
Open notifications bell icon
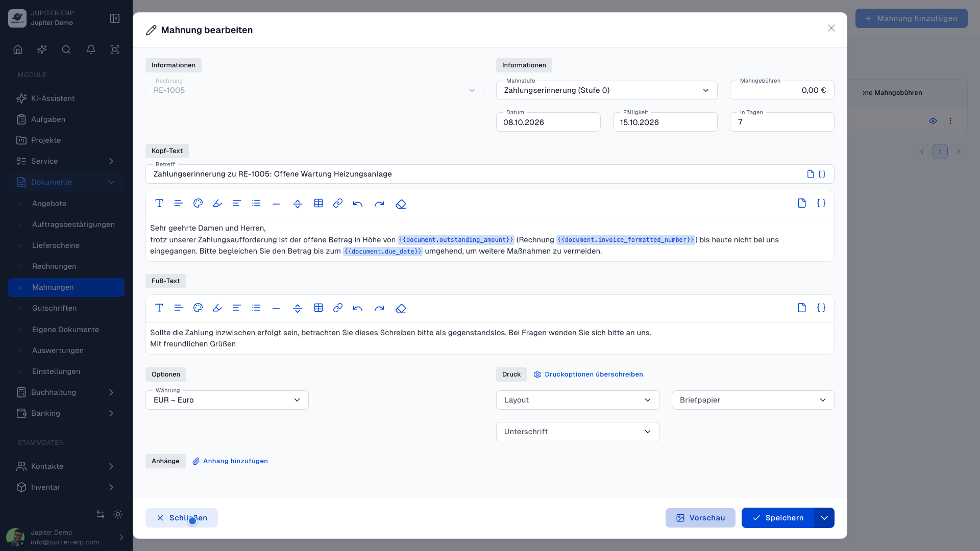91,49
